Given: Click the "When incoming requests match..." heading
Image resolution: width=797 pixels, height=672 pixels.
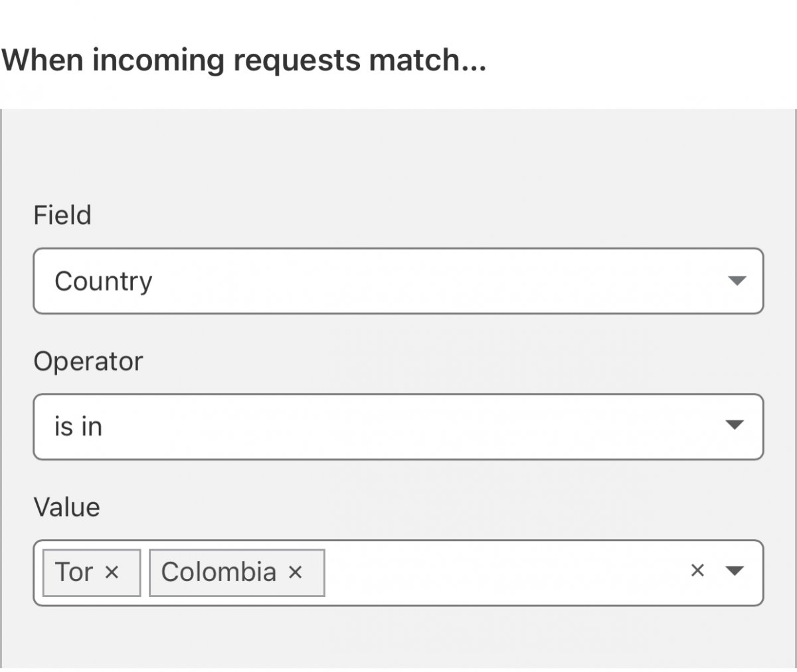Looking at the screenshot, I should [244, 60].
